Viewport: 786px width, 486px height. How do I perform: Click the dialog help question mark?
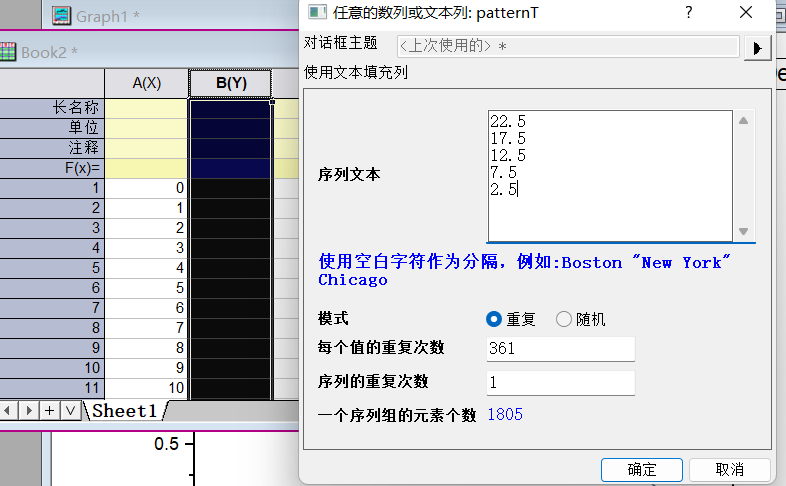click(688, 12)
